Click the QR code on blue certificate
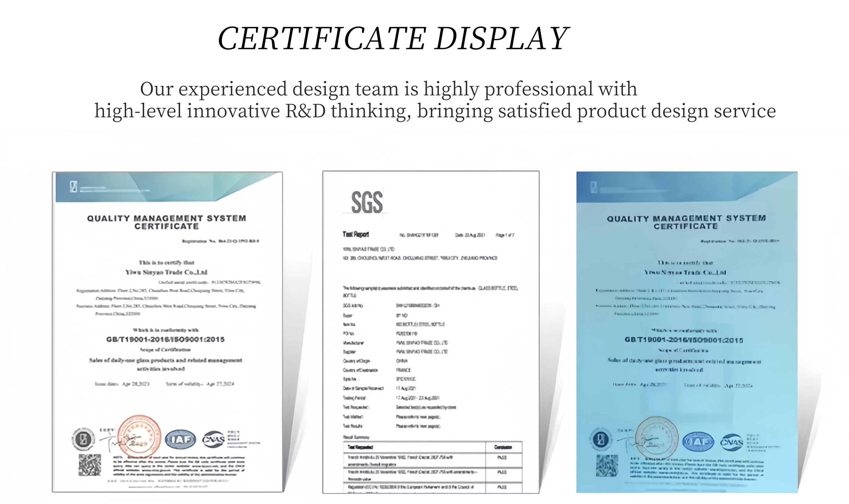The height and width of the screenshot is (504, 849). click(607, 466)
